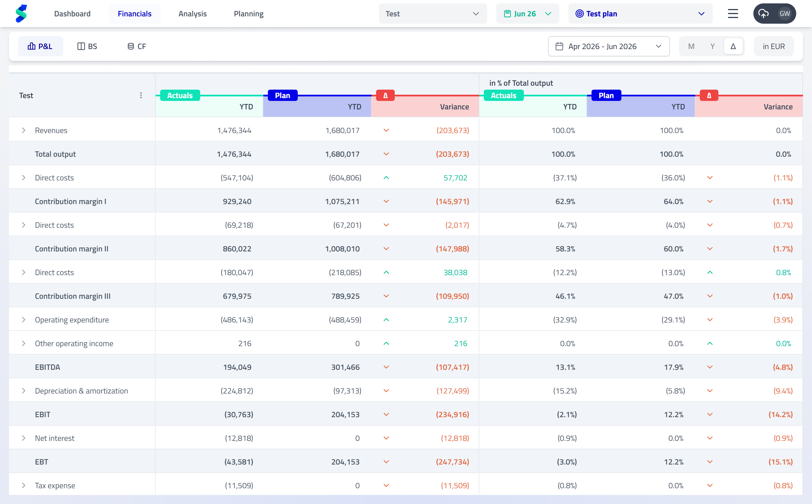Expand the Revenues row
Screen dimensions: 812x504
[x=24, y=130]
